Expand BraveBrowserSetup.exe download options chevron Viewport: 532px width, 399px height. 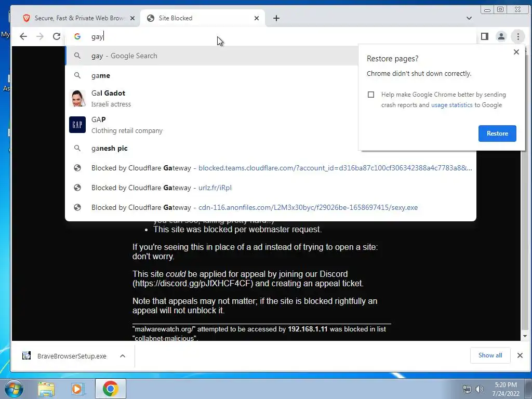[x=123, y=356]
